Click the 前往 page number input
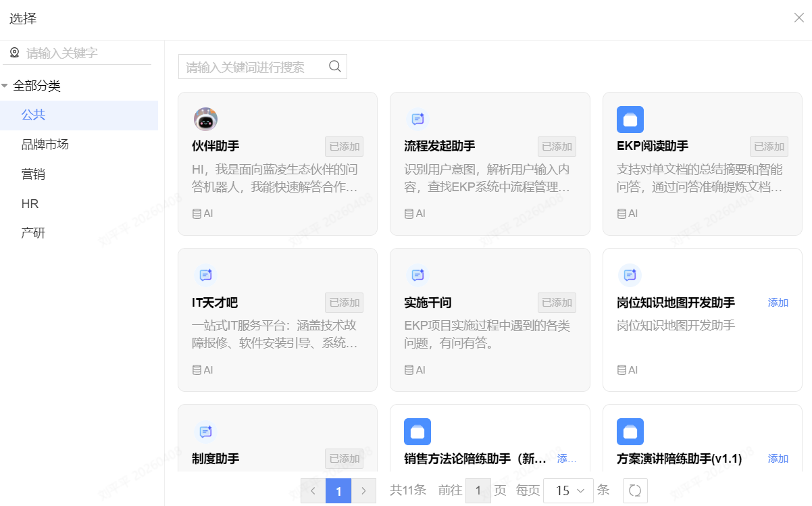 coord(478,490)
